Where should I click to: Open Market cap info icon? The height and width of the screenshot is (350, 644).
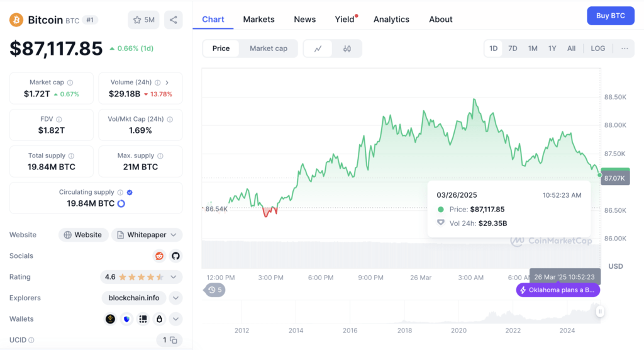[x=70, y=82]
